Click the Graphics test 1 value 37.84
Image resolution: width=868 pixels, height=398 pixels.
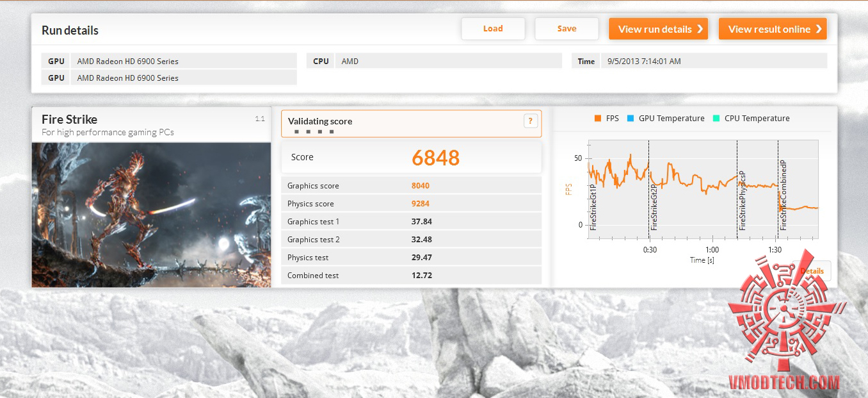421,222
